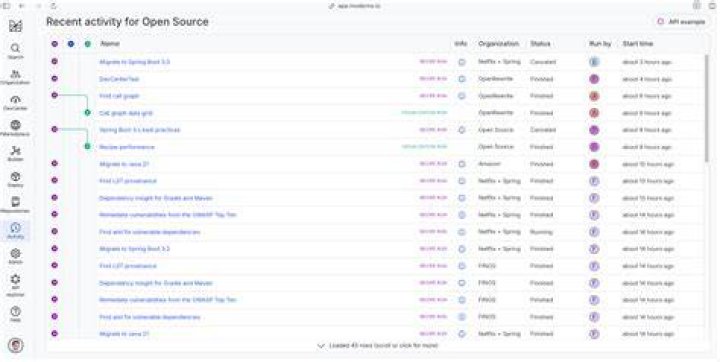This screenshot has height=362, width=720.
Task: Click info icon for Spring Boot 3.x best practices
Action: point(462,130)
